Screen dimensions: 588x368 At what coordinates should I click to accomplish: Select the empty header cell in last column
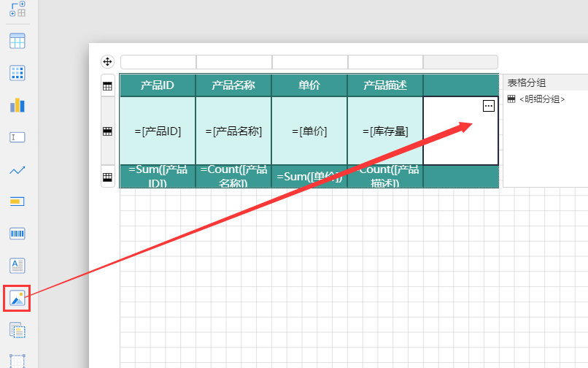[461, 85]
